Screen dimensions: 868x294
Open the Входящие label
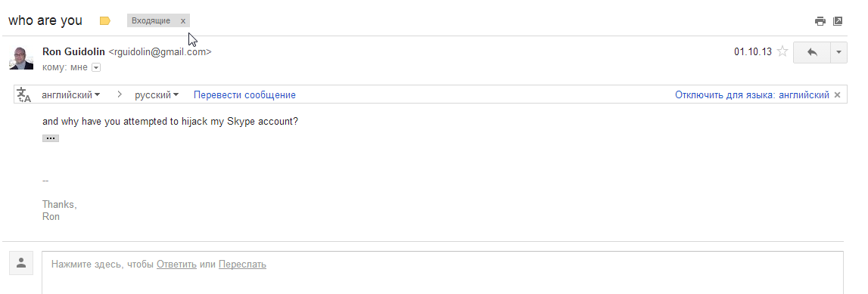click(151, 21)
